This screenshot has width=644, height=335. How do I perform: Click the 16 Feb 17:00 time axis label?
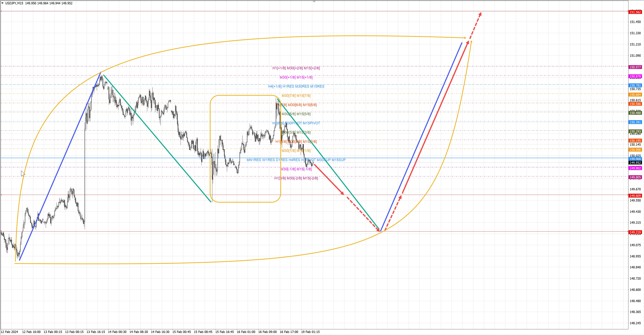(289, 332)
